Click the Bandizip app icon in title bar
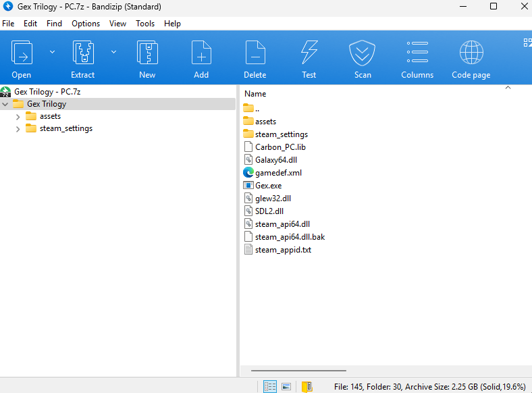The width and height of the screenshot is (532, 393). pos(7,6)
